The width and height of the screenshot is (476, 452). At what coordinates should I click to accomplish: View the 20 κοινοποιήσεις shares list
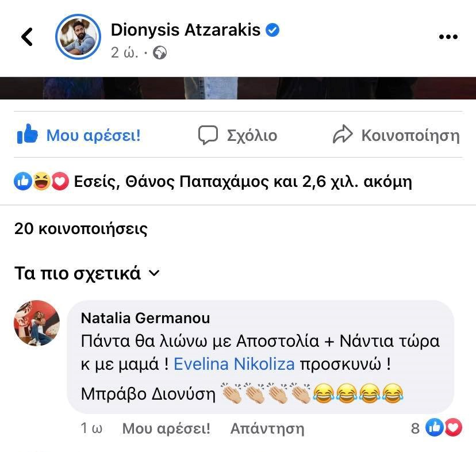pos(80,228)
